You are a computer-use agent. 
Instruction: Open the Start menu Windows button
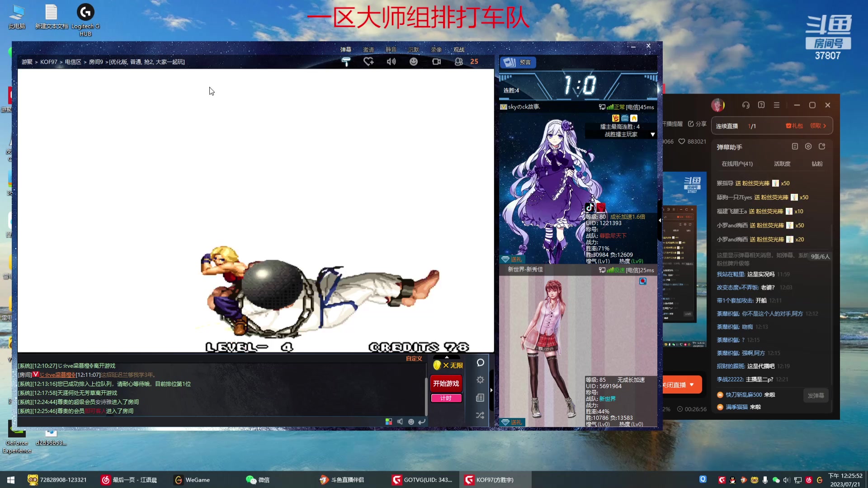11,480
